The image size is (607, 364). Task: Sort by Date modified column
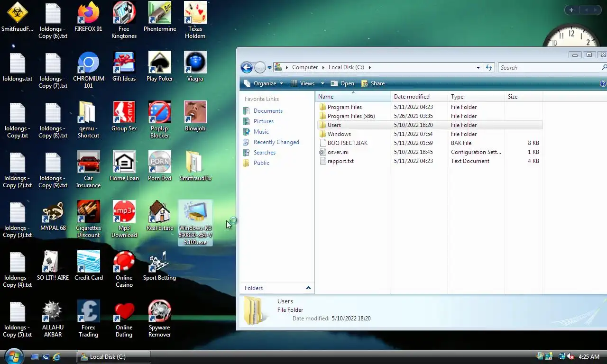(x=419, y=97)
